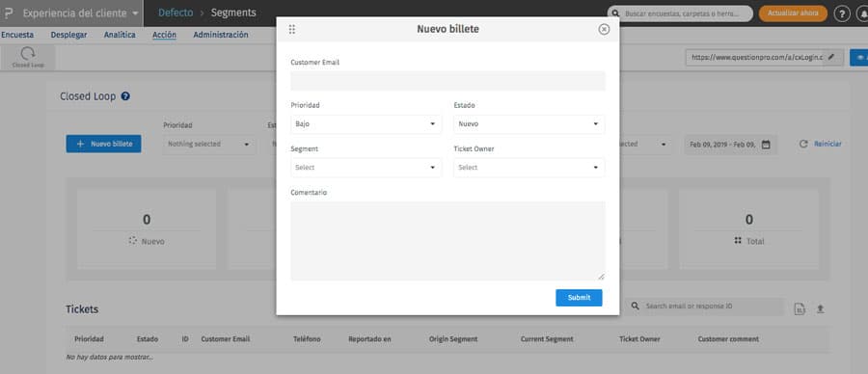Submit the new ticket form
Screen dimensions: 868x374
point(579,298)
